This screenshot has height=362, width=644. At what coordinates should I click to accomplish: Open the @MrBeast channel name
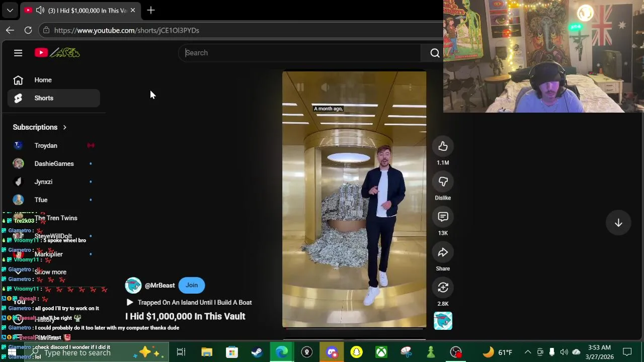point(159,285)
